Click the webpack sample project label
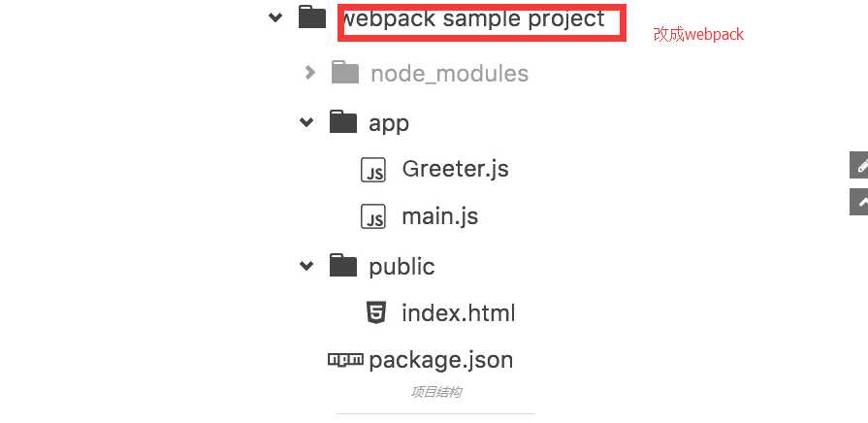 474,18
